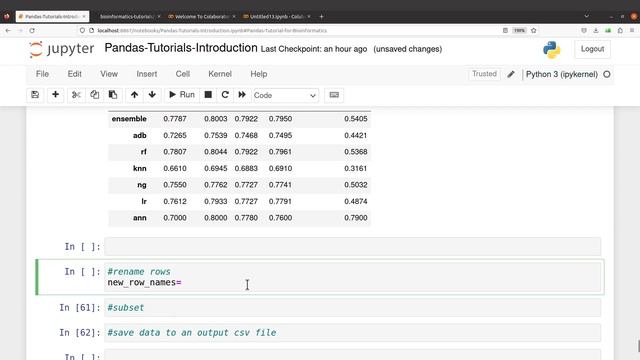Click the In [61] prompt label
The height and width of the screenshot is (360, 640).
tap(80, 307)
